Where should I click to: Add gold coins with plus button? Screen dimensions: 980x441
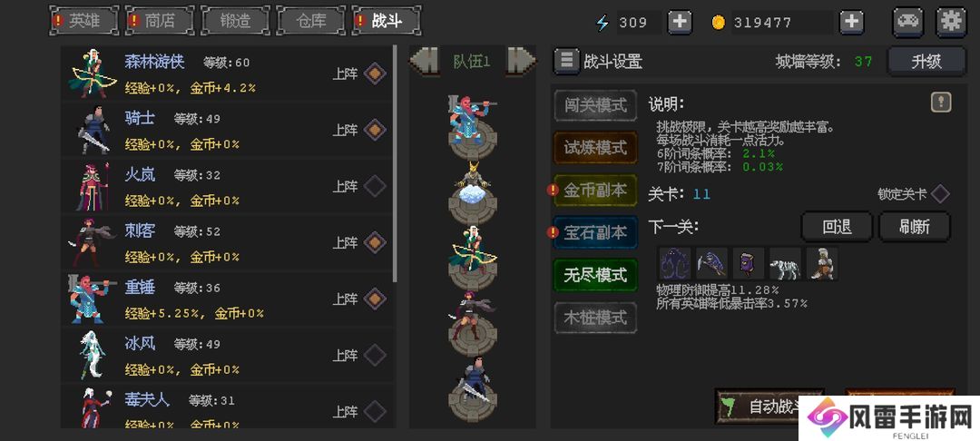pos(851,23)
